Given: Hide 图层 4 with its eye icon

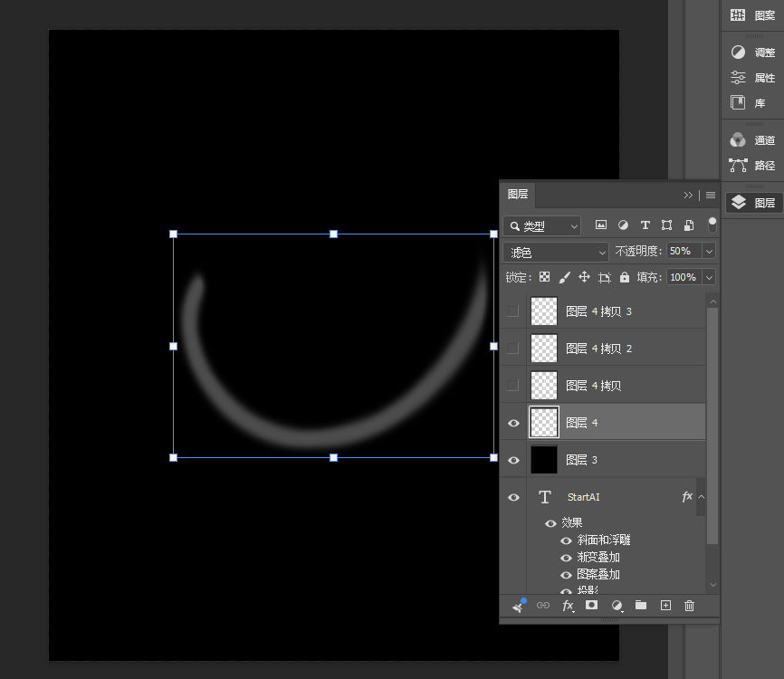Looking at the screenshot, I should [x=513, y=423].
